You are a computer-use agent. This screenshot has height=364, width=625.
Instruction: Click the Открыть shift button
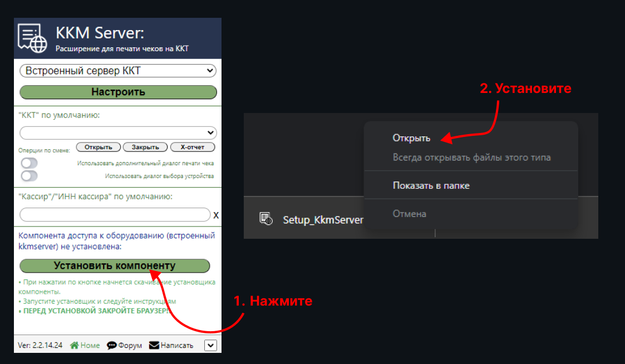[98, 147]
